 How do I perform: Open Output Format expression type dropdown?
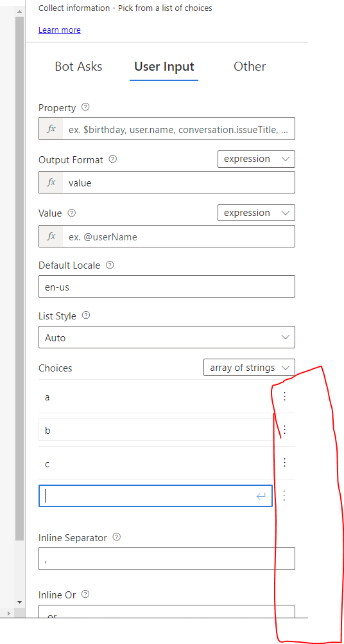(x=256, y=159)
